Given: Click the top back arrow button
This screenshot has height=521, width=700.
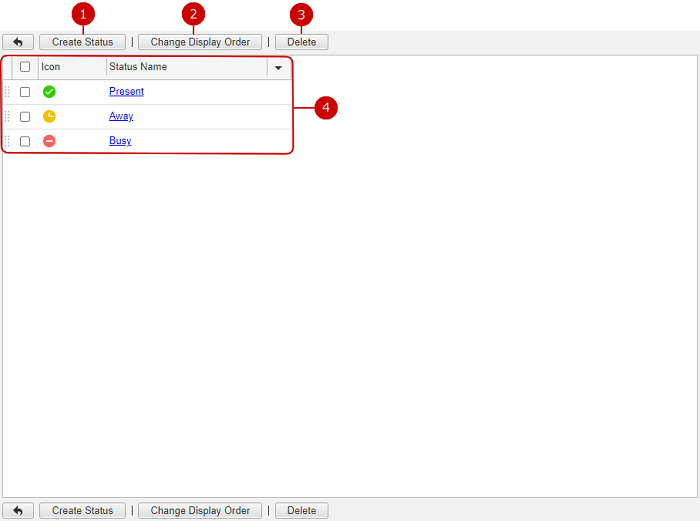Looking at the screenshot, I should [18, 43].
